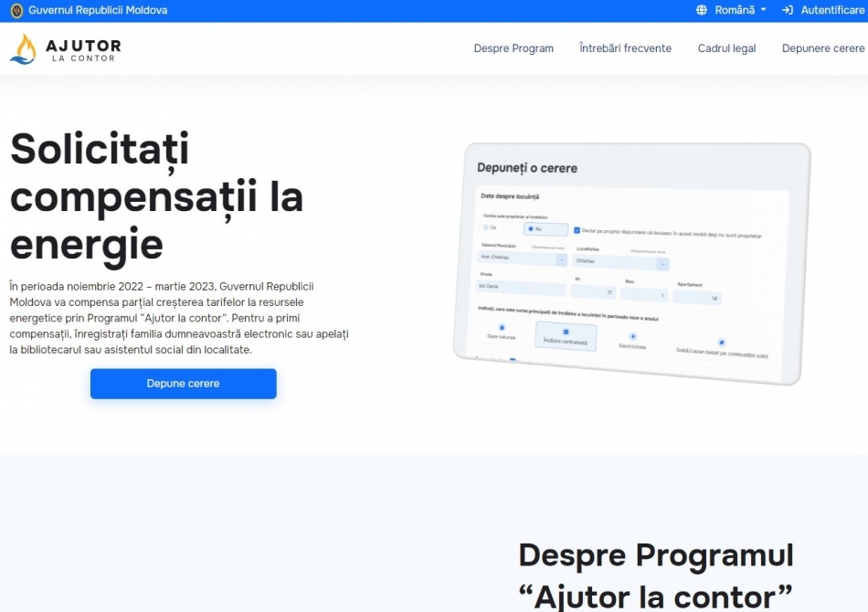Click the Strada input field
Screen dimensions: 868x612
tap(521, 288)
